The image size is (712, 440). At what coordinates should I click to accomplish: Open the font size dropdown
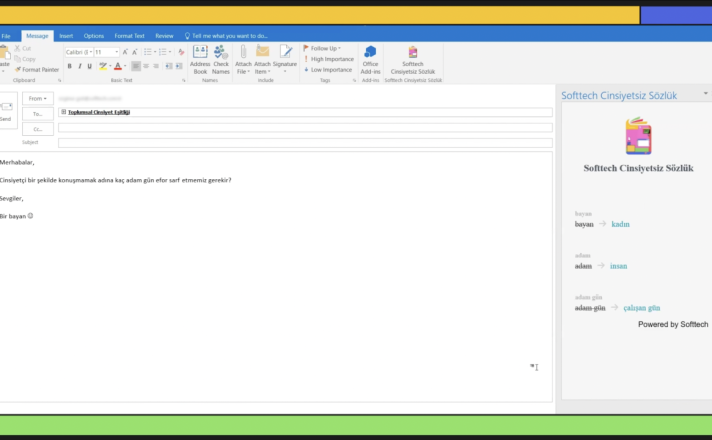116,52
